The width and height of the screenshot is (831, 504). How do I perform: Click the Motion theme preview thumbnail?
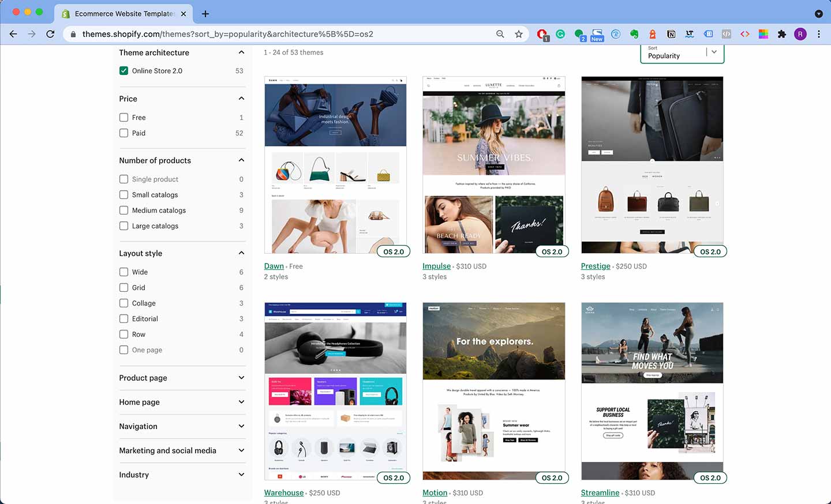click(x=494, y=391)
